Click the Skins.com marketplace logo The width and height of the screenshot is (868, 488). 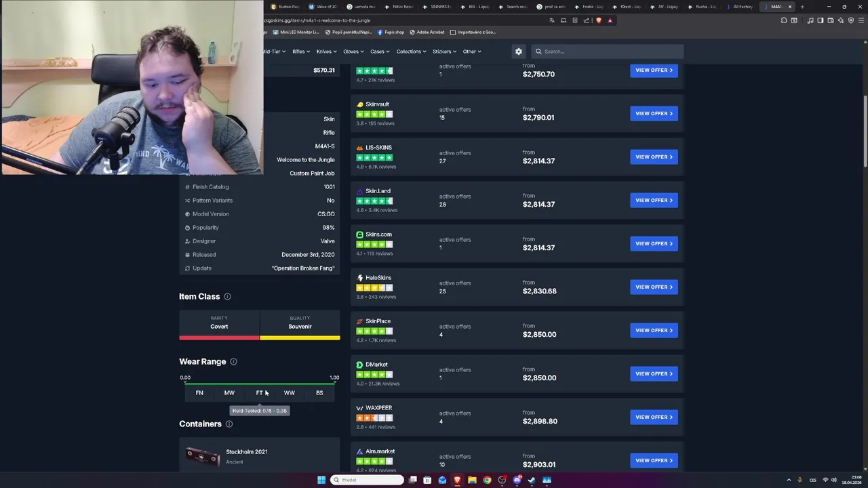click(359, 235)
